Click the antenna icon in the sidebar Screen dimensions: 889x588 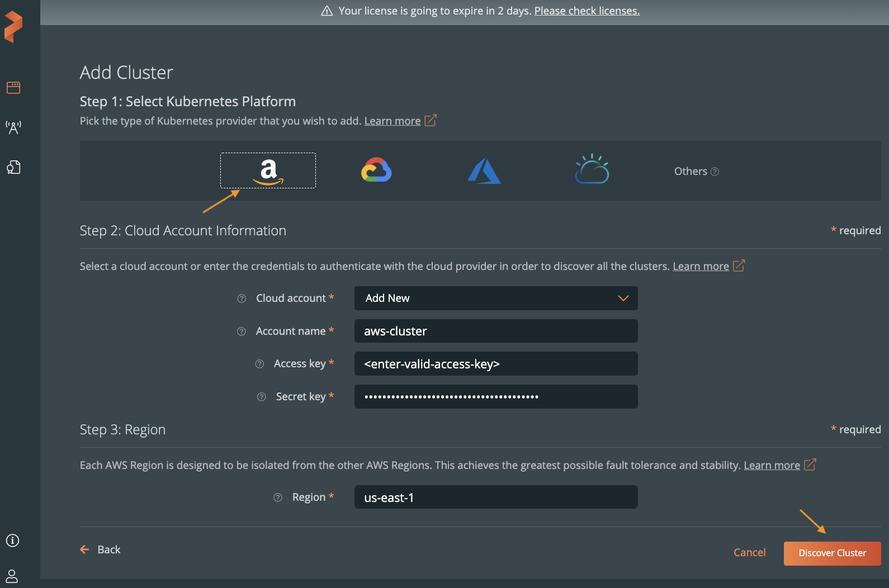[13, 127]
